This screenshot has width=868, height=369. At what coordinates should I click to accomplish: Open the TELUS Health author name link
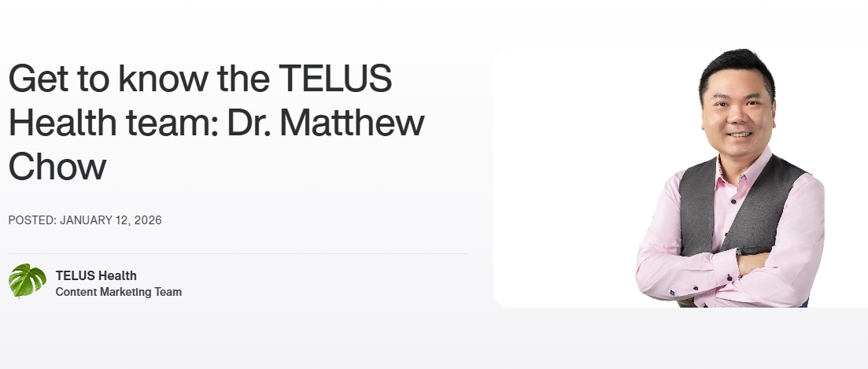[96, 275]
